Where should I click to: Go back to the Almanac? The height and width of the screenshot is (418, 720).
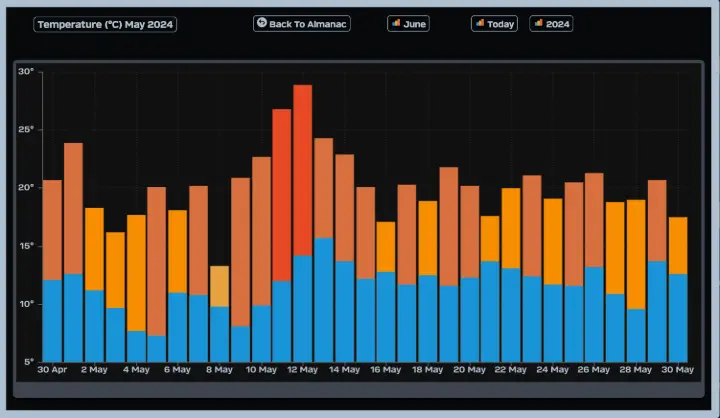(302, 23)
